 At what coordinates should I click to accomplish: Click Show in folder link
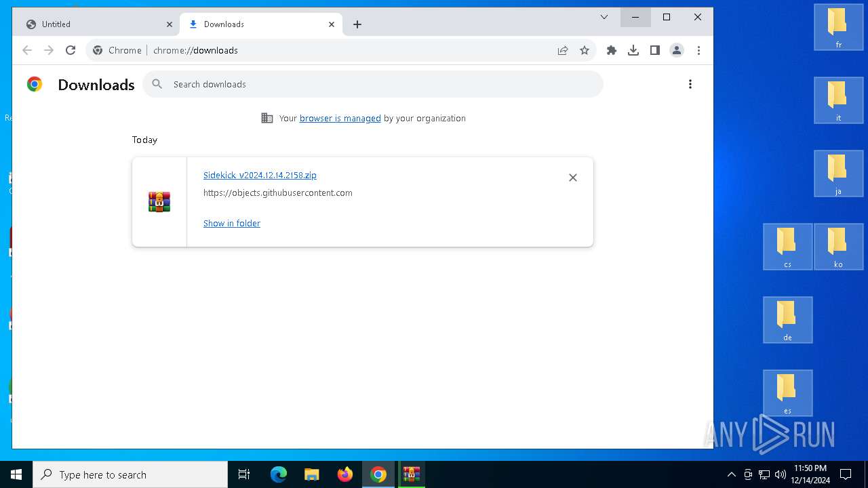[x=232, y=223]
